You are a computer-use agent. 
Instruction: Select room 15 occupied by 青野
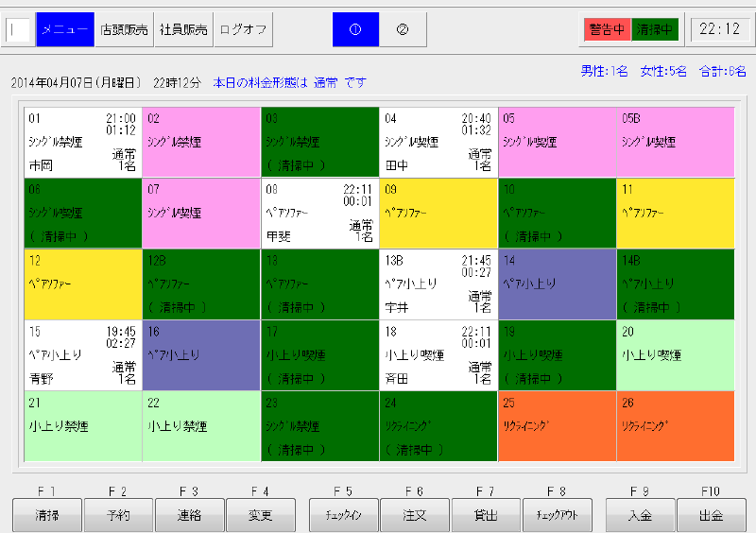(83, 355)
